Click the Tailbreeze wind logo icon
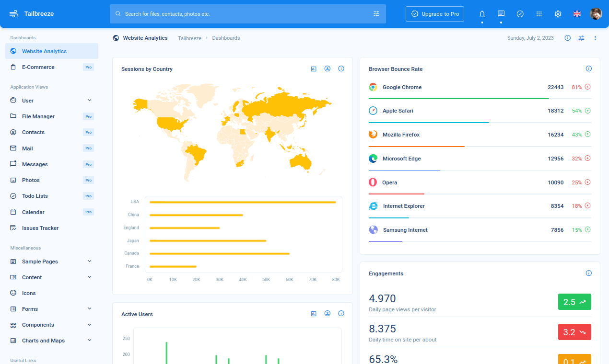Viewport: 609px width, 364px height. 14,14
